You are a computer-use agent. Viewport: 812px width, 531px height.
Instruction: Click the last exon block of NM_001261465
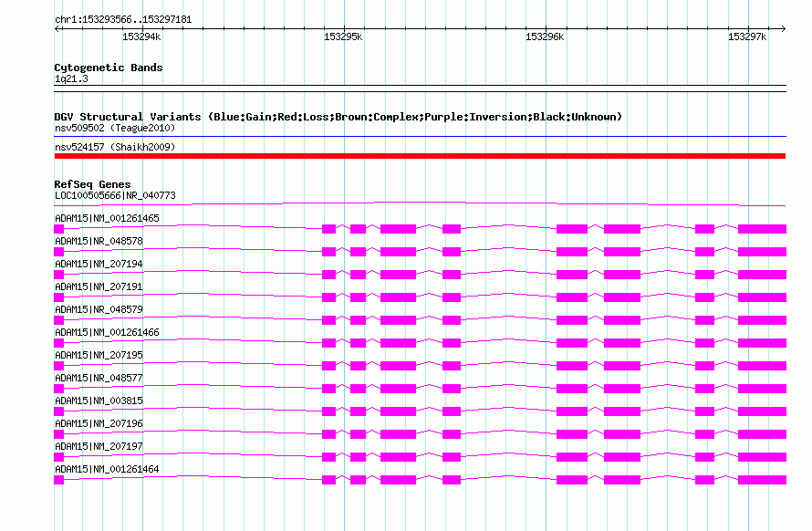[763, 229]
